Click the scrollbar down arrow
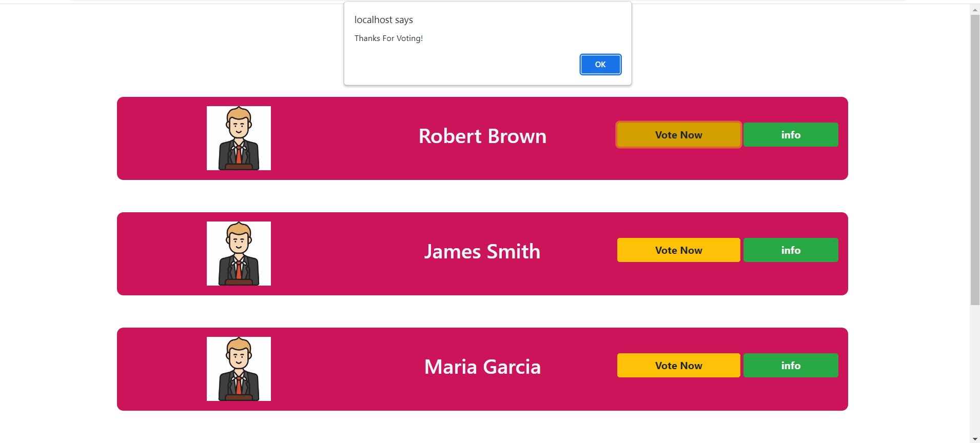Viewport: 980px width, 443px height. 975,438
